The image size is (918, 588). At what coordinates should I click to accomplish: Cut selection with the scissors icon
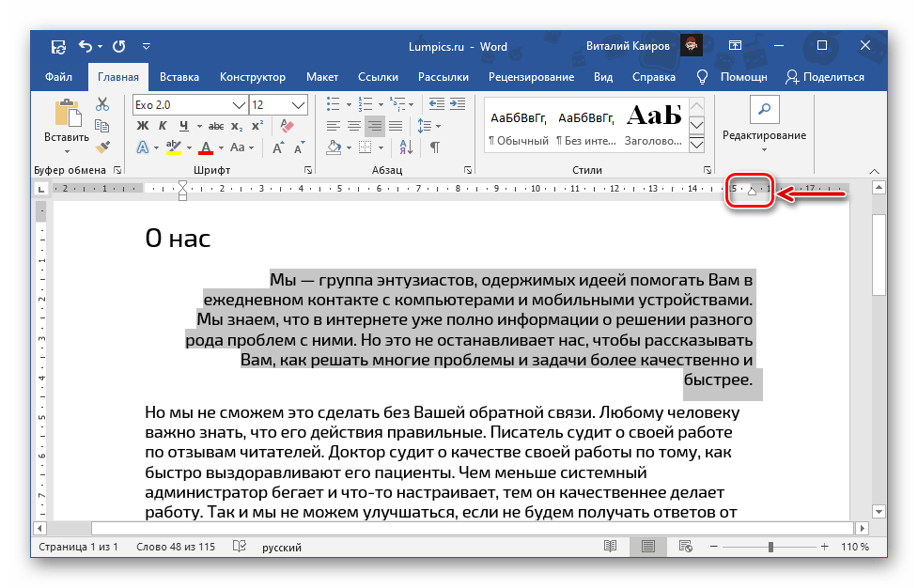pyautogui.click(x=103, y=105)
